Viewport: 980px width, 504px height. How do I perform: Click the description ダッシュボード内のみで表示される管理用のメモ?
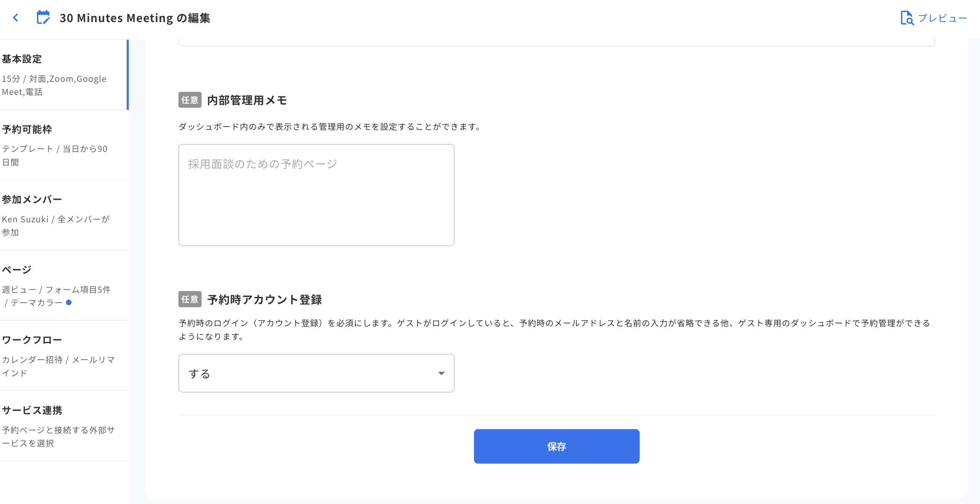coord(331,127)
